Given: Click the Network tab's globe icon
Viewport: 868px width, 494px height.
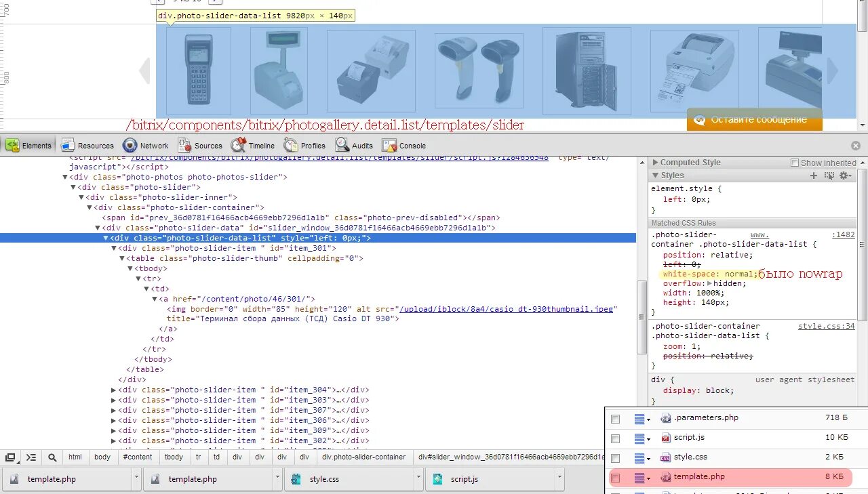Looking at the screenshot, I should (x=130, y=145).
